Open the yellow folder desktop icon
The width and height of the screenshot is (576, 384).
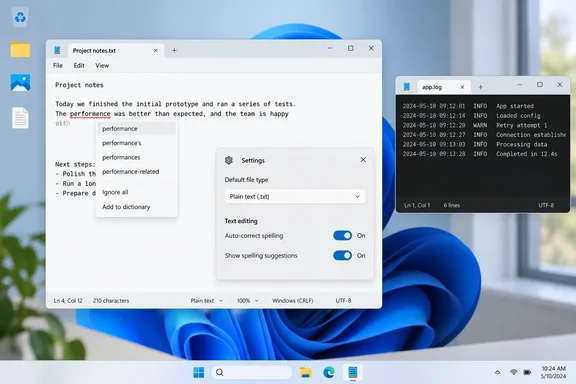(20, 49)
